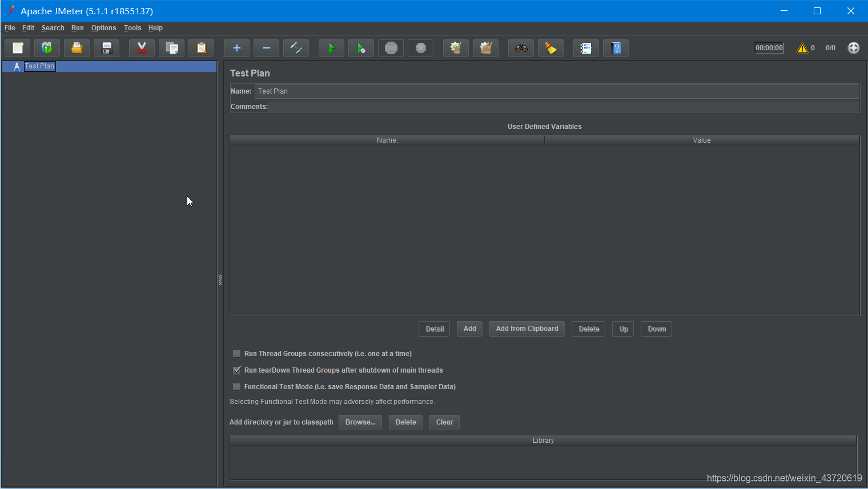Click the Cut scissors icon
This screenshot has width=868, height=489.
tap(142, 48)
